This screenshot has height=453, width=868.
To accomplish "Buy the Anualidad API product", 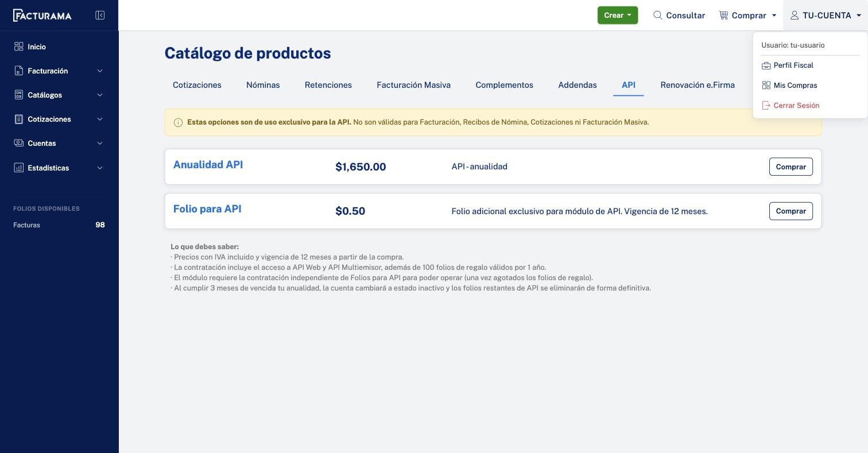I will pyautogui.click(x=791, y=167).
